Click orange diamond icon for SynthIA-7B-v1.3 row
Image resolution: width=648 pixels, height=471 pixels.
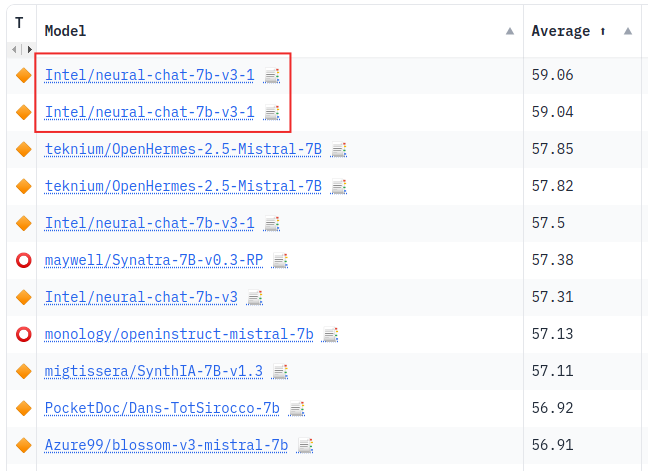pyautogui.click(x=24, y=371)
